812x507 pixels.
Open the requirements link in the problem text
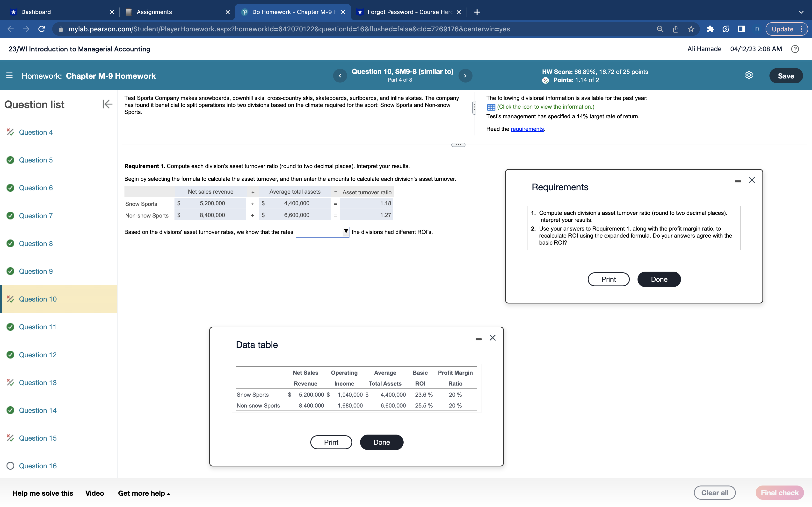click(x=527, y=129)
